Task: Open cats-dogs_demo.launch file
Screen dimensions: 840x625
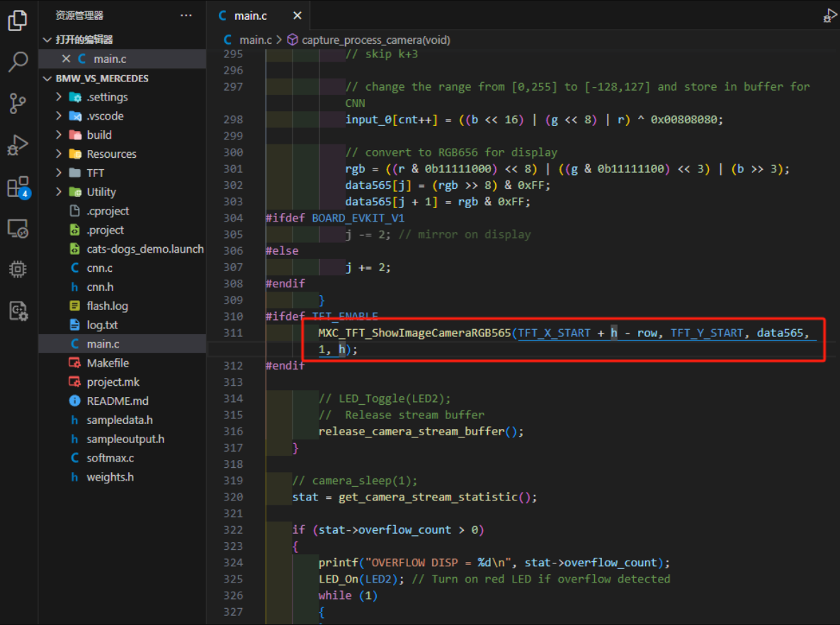Action: (x=145, y=249)
